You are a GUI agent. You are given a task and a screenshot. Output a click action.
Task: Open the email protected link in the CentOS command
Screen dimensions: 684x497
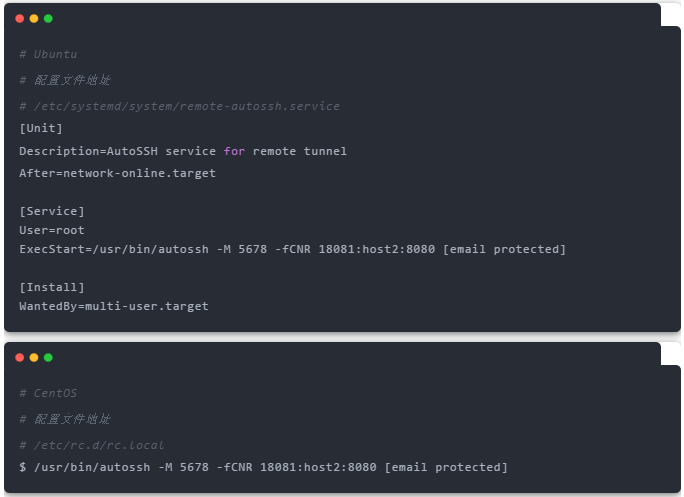pyautogui.click(x=446, y=467)
